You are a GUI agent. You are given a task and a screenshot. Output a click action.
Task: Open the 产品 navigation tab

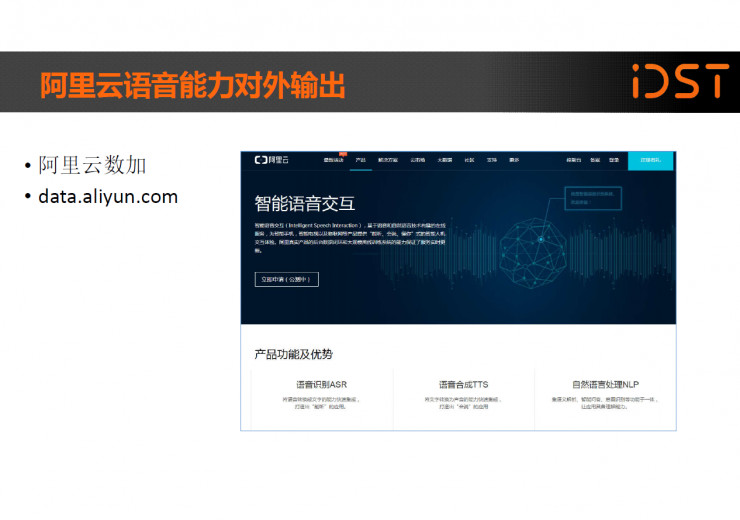tap(361, 160)
